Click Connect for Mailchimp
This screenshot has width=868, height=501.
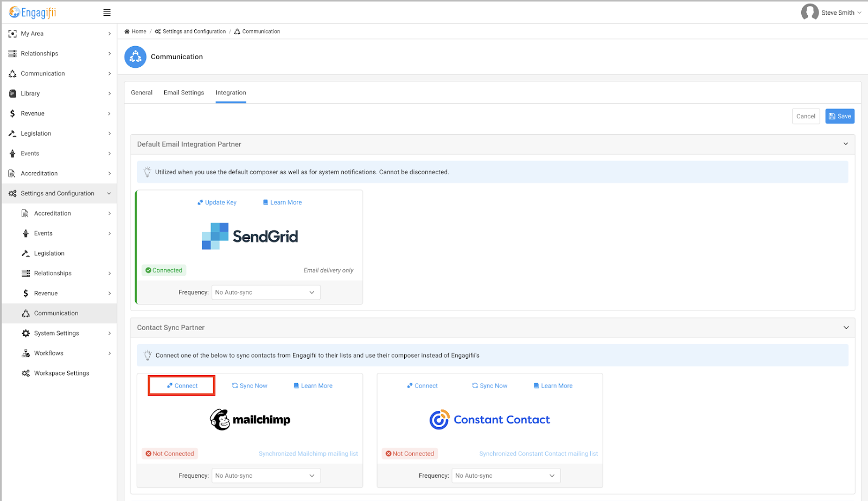click(182, 386)
